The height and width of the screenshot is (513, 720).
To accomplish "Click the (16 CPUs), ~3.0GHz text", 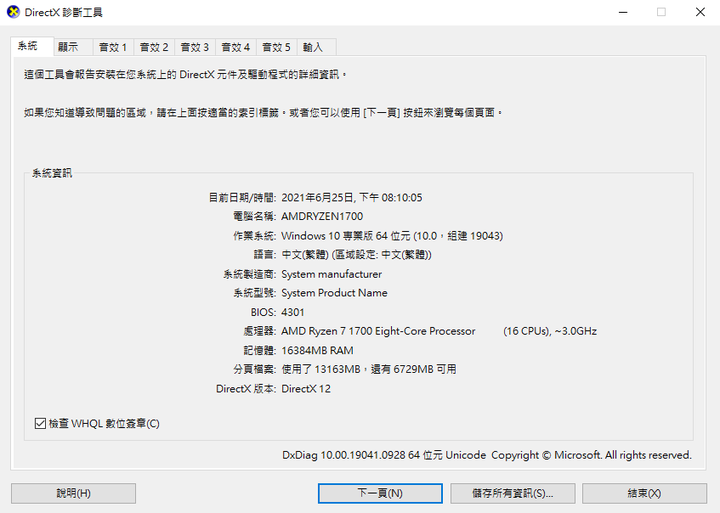I will (x=550, y=331).
